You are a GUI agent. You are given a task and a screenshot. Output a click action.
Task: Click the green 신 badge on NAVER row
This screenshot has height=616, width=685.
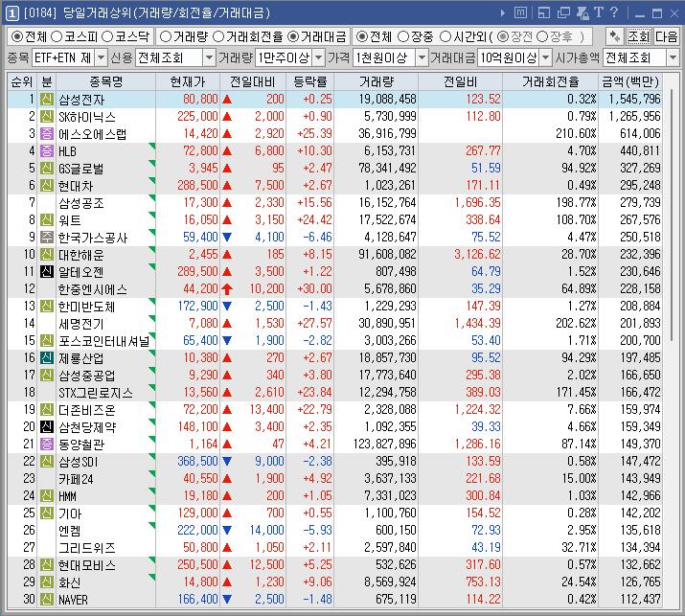[x=47, y=599]
